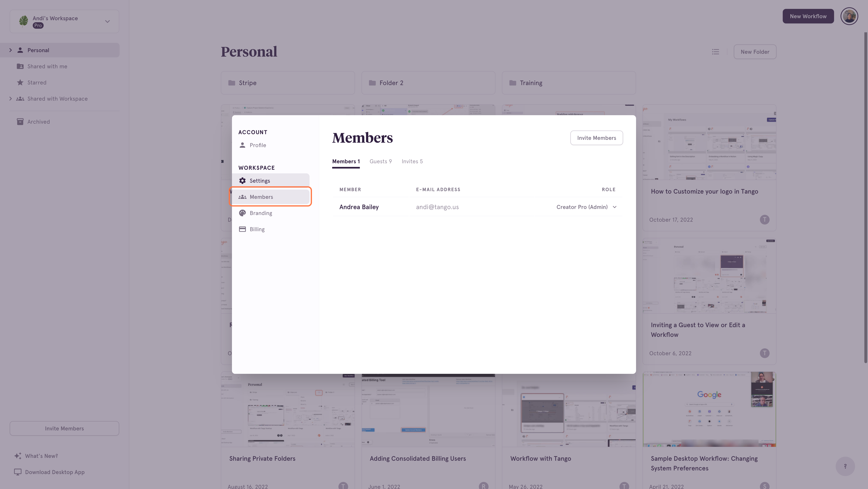
Task: Open the Sharing Private Folders workflow title
Action: 262,459
